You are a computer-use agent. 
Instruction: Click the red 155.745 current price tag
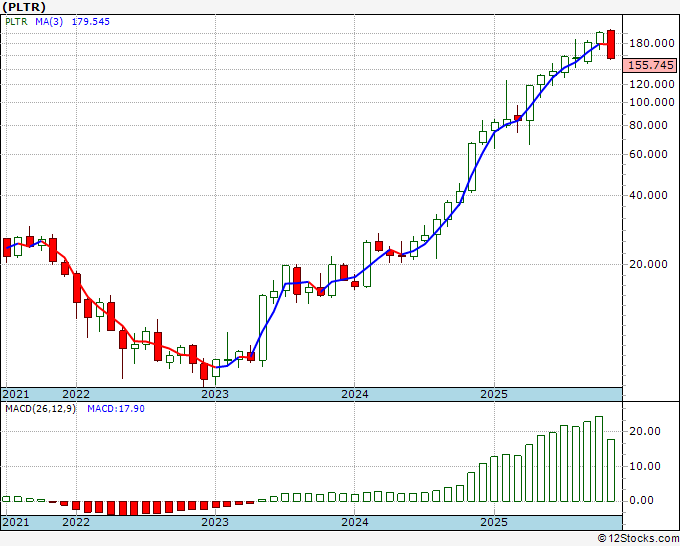(x=650, y=65)
